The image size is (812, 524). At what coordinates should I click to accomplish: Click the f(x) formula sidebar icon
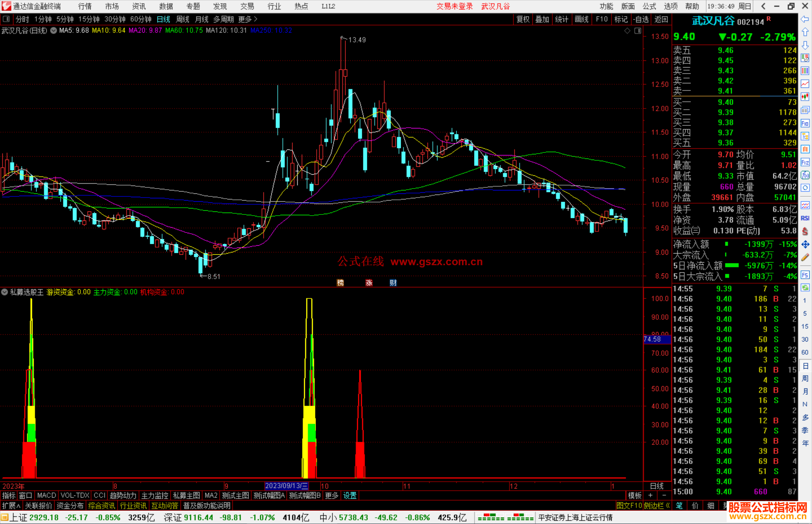point(805,175)
